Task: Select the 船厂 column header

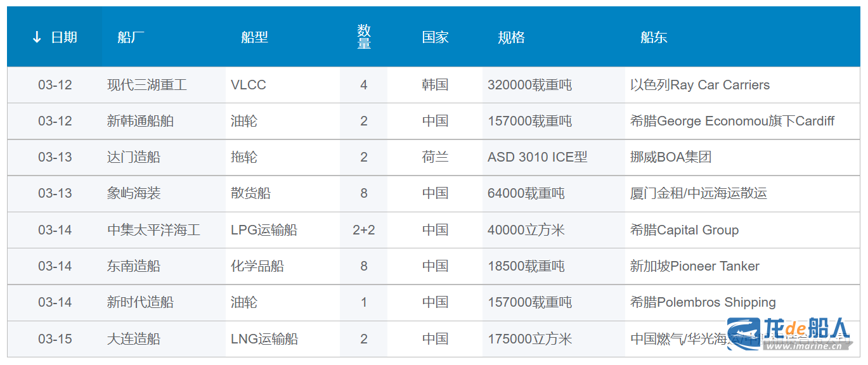Action: point(131,37)
